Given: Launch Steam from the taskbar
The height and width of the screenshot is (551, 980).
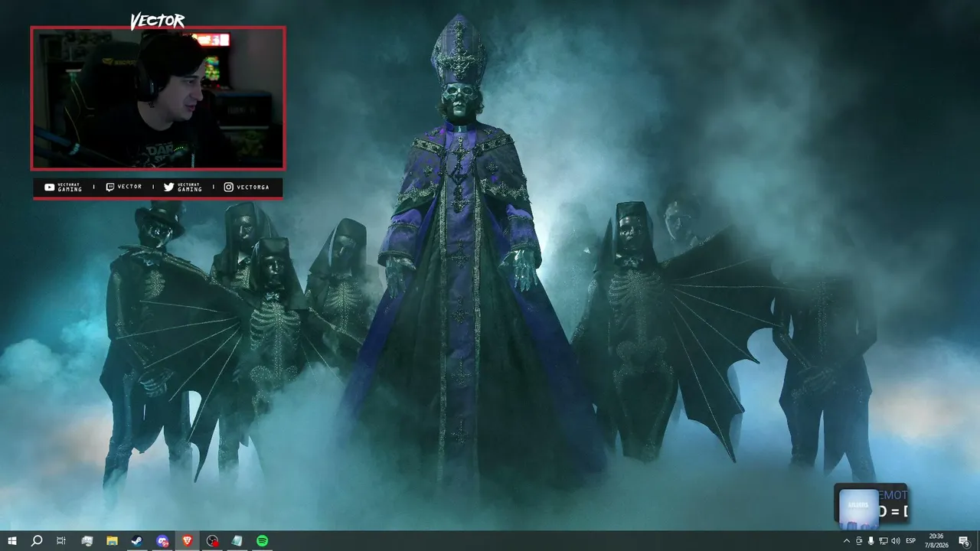Looking at the screenshot, I should click(137, 541).
